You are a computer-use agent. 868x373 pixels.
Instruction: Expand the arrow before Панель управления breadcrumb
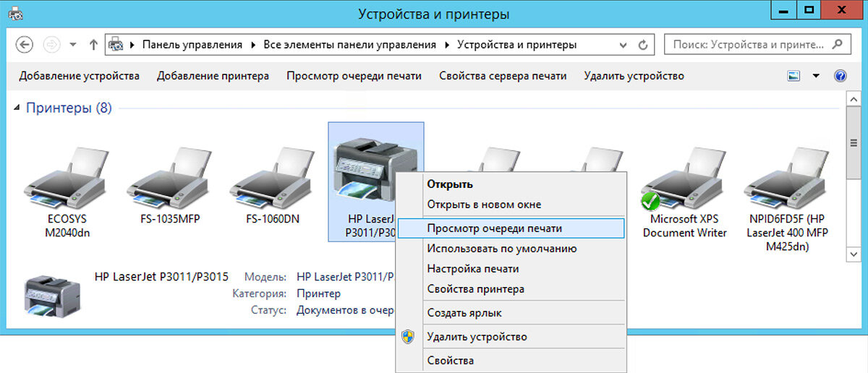(x=132, y=45)
